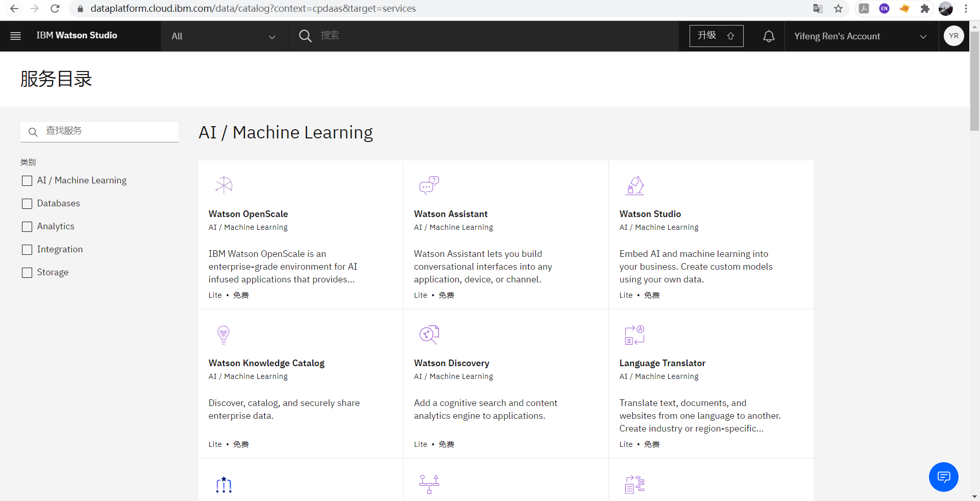Open the Watson Discovery title
Viewport: 980px width, 501px height.
[x=452, y=363]
